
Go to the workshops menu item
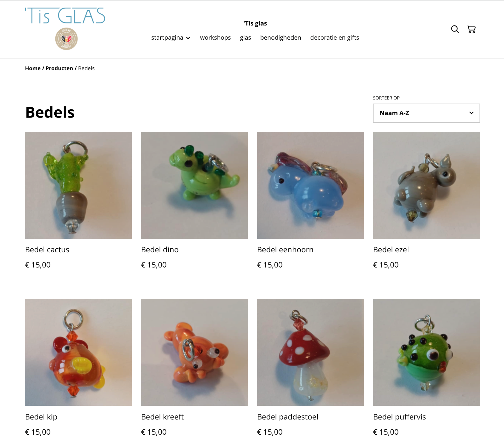click(215, 38)
